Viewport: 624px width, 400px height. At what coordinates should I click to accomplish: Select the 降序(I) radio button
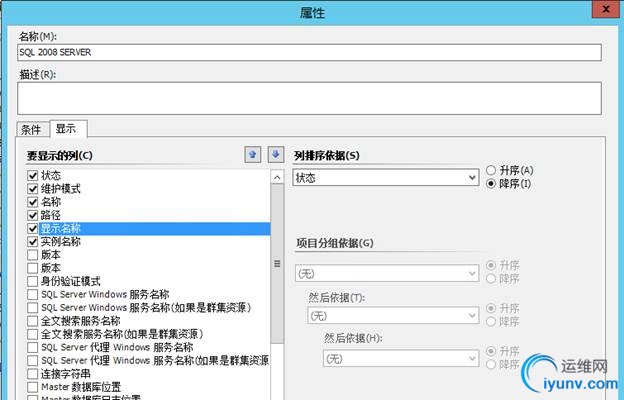[x=491, y=183]
